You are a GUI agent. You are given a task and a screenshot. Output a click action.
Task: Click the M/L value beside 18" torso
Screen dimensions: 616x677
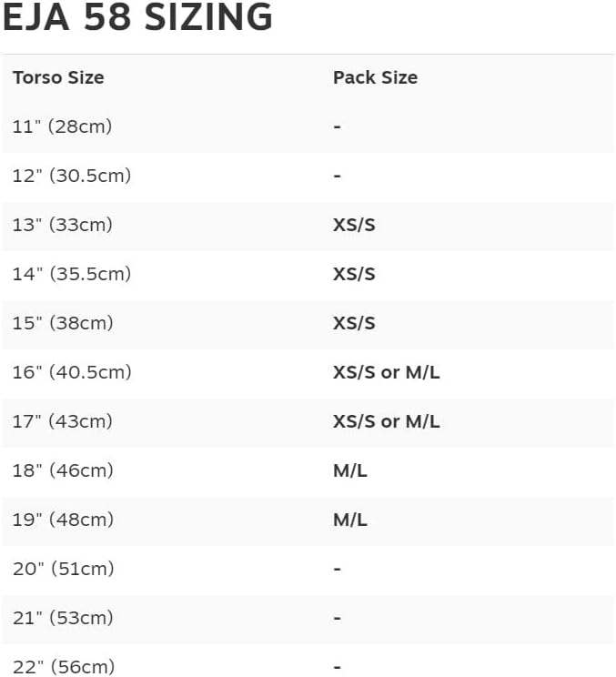[350, 470]
